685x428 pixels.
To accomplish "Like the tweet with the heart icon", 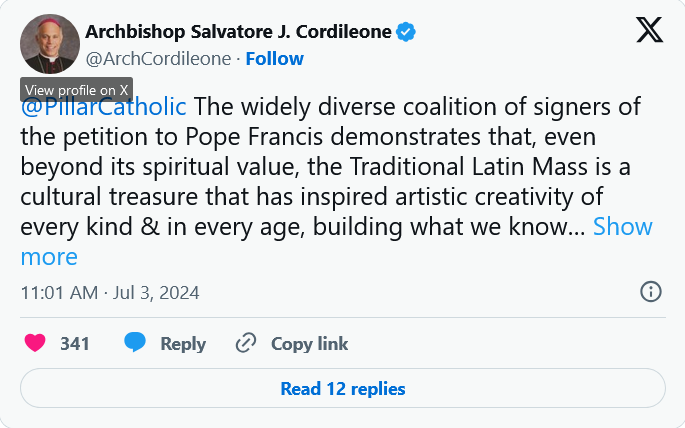I will click(35, 343).
